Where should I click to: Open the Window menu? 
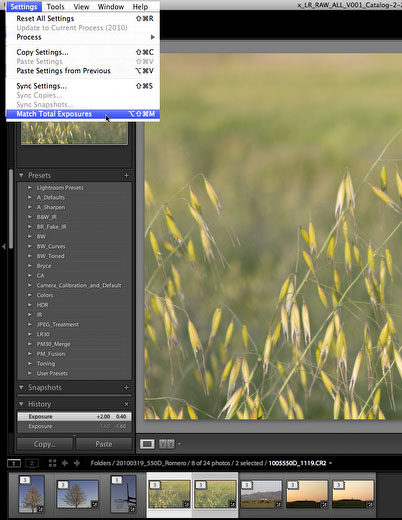(x=111, y=6)
